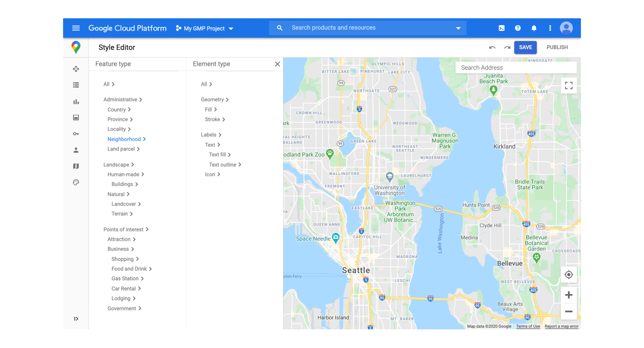This screenshot has height=348, width=644.
Task: Expand the Landscape feature type
Action: coord(119,165)
